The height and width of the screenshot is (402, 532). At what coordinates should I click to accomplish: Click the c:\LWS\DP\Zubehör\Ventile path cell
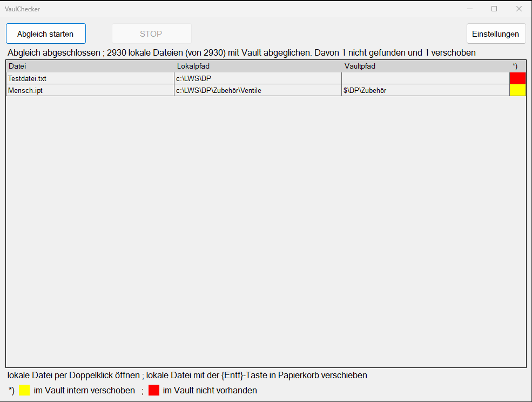[x=258, y=90]
